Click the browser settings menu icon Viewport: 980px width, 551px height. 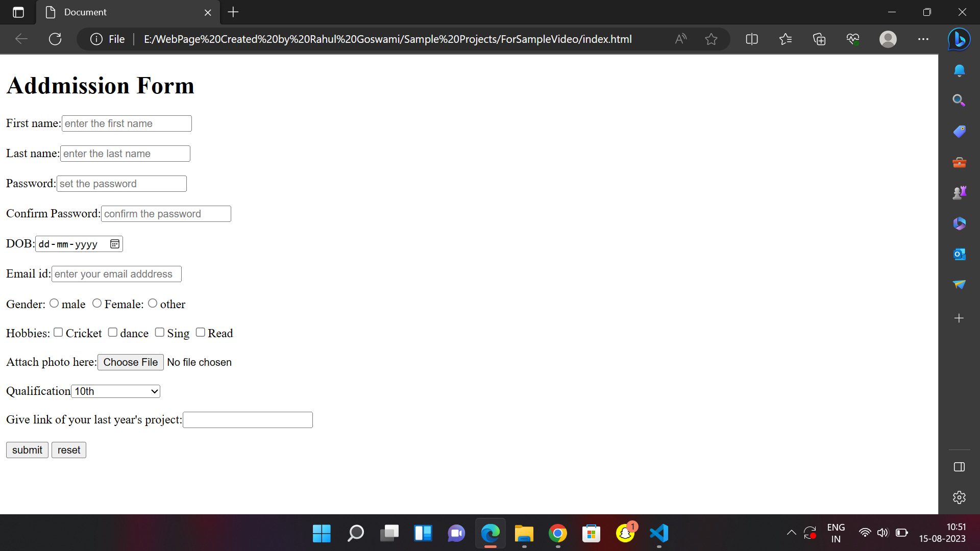point(923,39)
